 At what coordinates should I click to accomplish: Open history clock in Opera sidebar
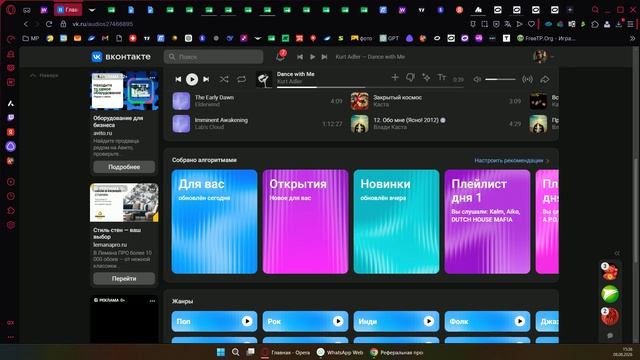point(11,196)
